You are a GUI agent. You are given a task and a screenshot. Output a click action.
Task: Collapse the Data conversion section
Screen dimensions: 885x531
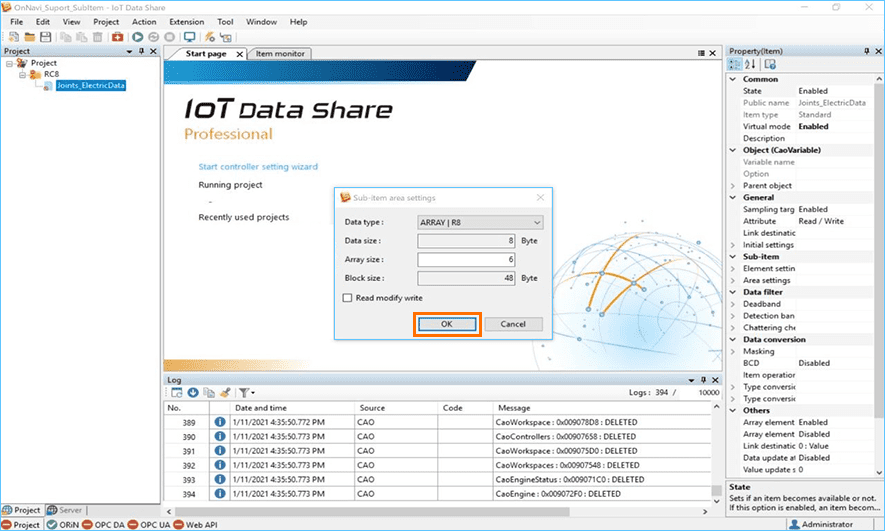click(733, 340)
